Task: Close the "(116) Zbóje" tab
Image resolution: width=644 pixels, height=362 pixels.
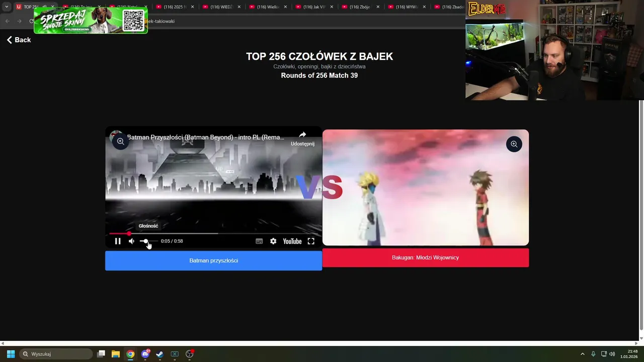Action: coord(378,7)
